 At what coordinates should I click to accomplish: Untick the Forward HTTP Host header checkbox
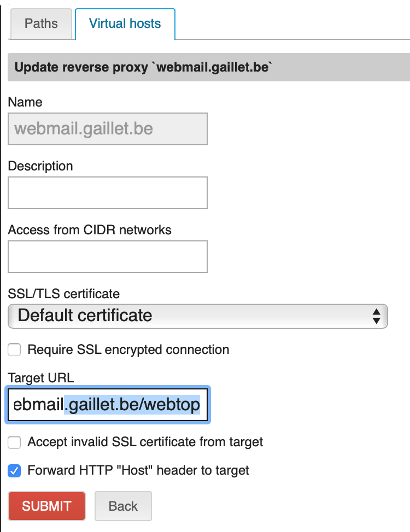click(15, 470)
